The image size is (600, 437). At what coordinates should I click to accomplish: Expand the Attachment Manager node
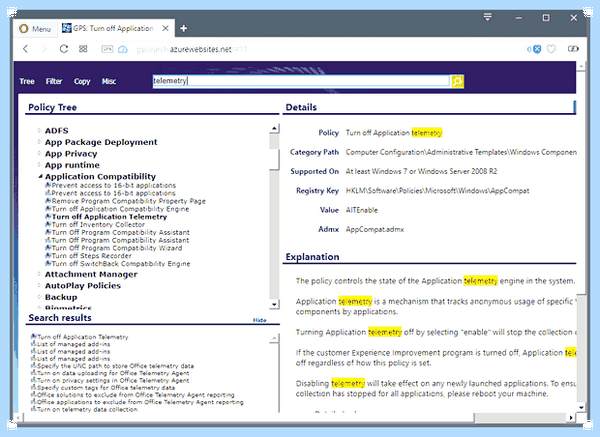[x=39, y=274]
